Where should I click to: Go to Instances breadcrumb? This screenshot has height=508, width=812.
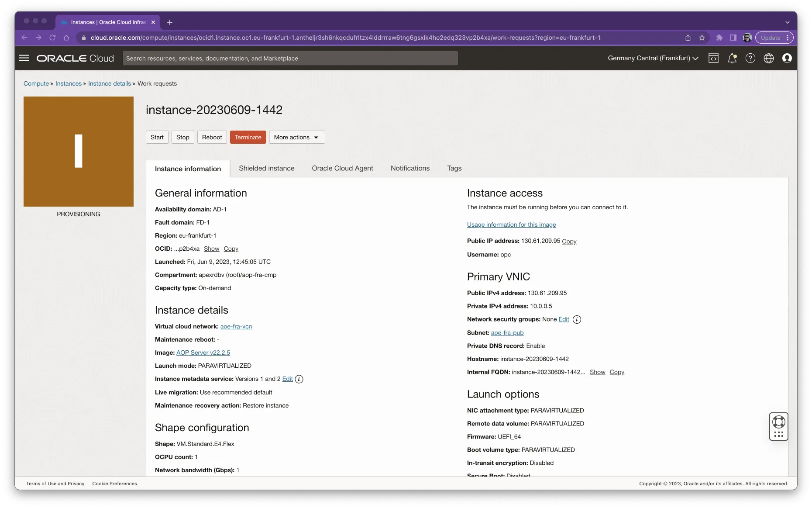69,83
